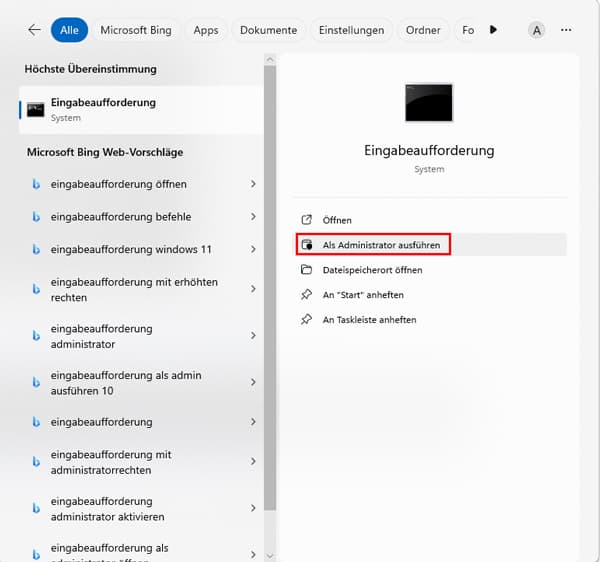Select the Einstellungen filter tab
The image size is (600, 562).
coord(351,30)
